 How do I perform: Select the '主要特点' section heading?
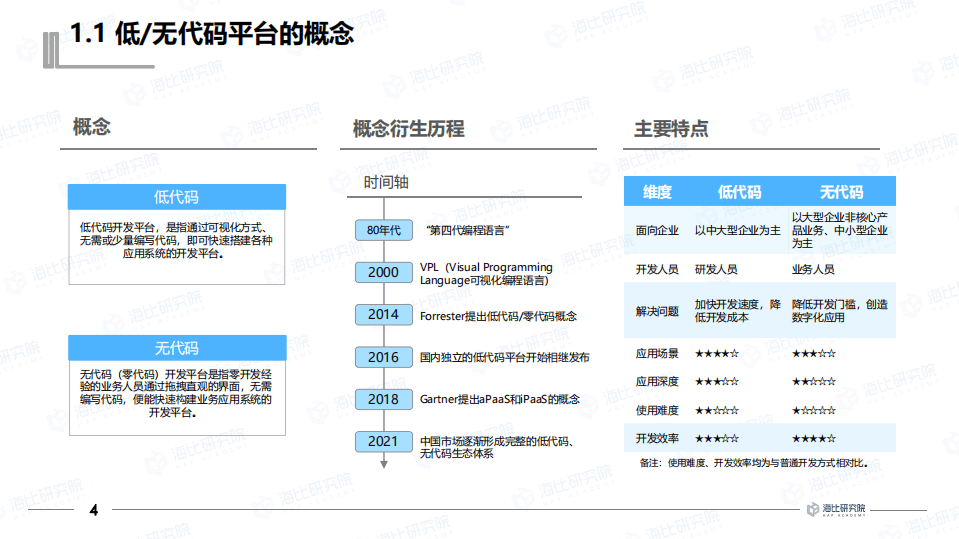[671, 128]
